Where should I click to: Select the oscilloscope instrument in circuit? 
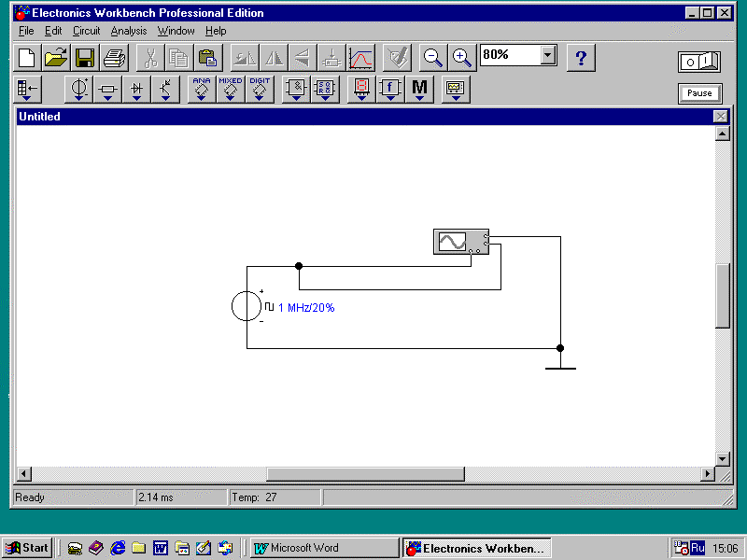461,242
